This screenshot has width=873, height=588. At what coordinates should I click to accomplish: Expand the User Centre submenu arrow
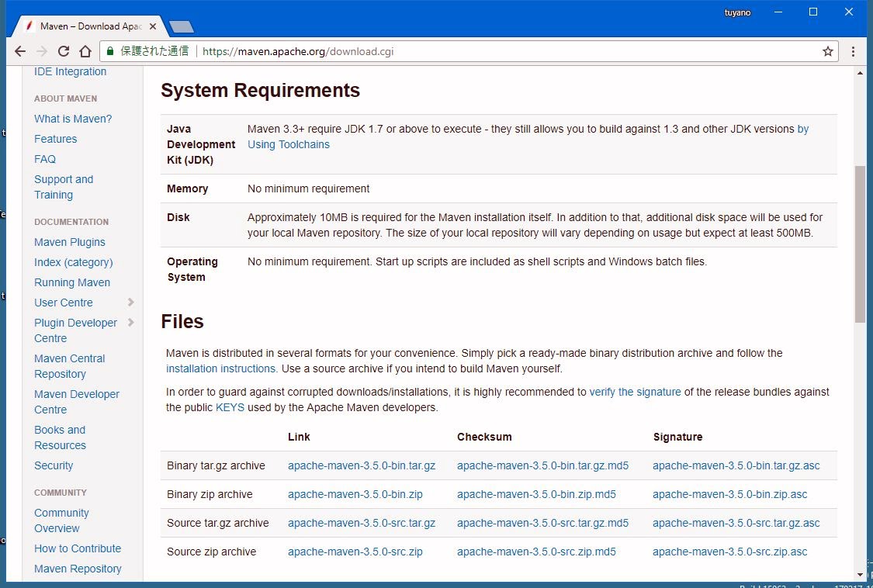pyautogui.click(x=130, y=303)
